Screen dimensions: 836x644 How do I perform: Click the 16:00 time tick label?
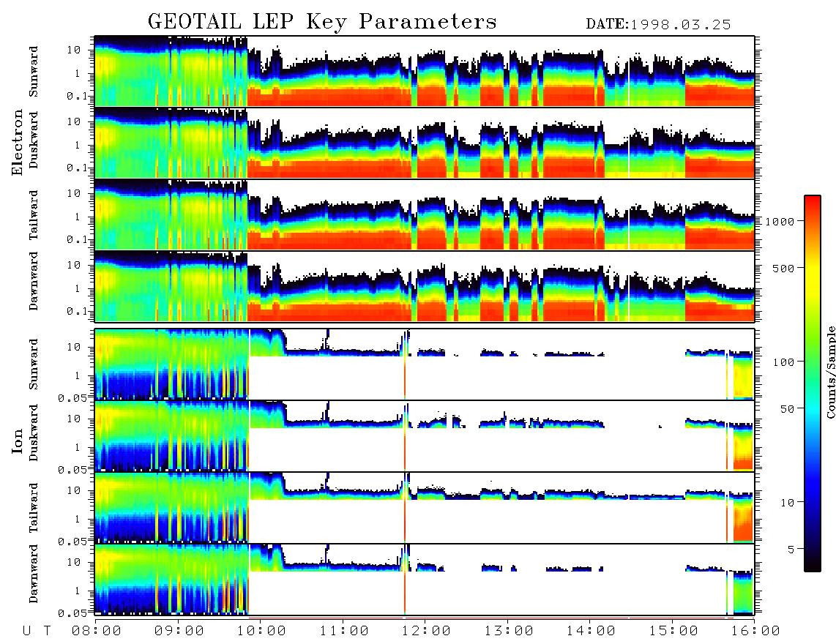click(755, 631)
